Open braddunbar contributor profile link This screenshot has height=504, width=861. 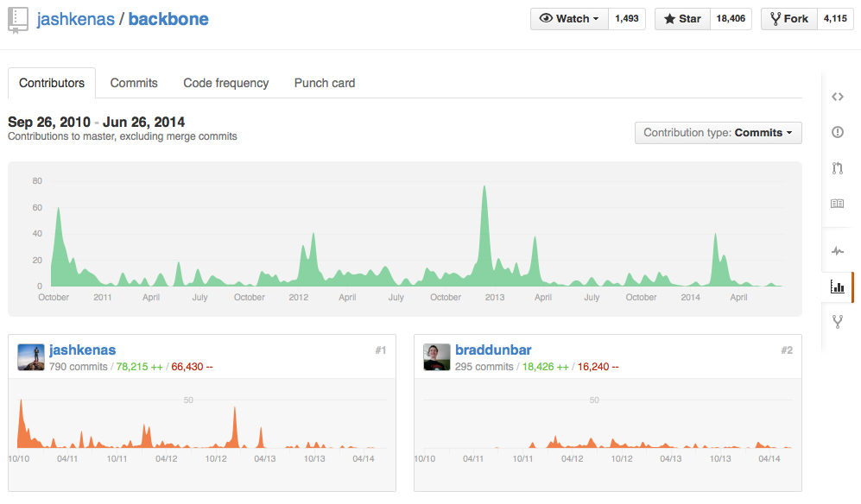click(493, 350)
